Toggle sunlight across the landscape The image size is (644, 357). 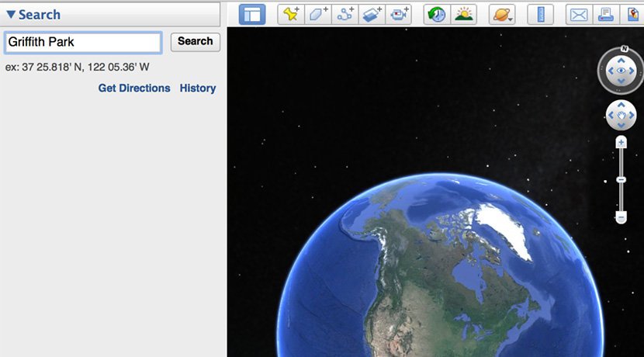click(464, 15)
